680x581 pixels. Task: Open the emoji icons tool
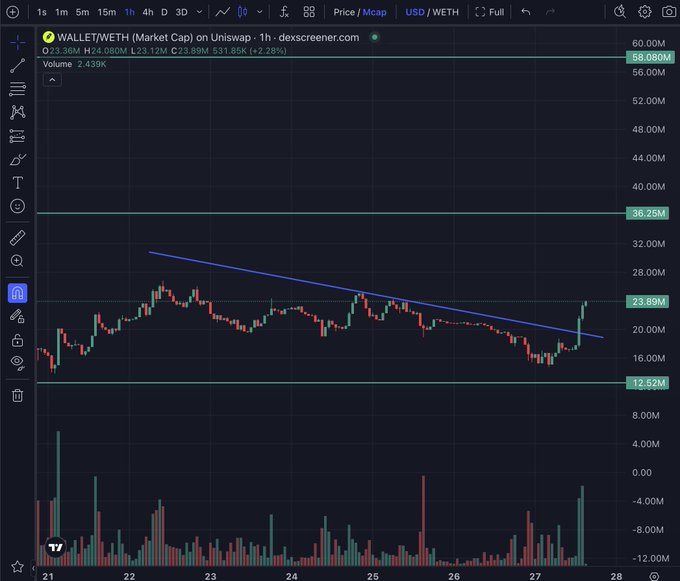coord(17,206)
